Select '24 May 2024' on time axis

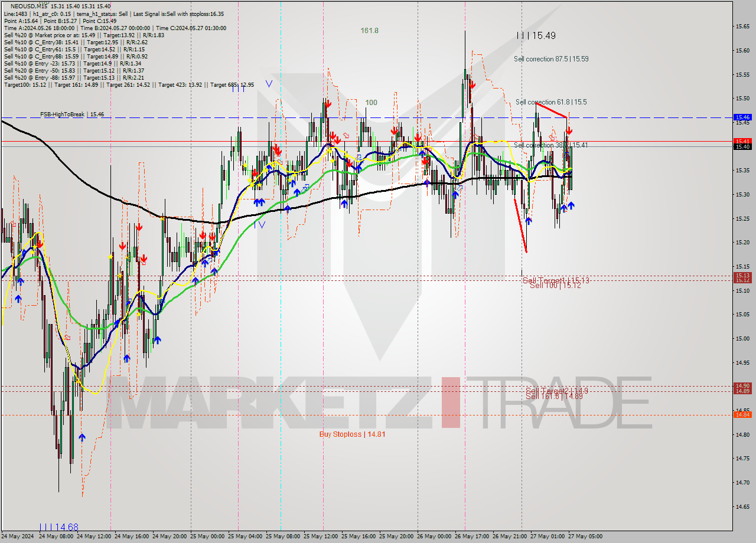pyautogui.click(x=17, y=537)
